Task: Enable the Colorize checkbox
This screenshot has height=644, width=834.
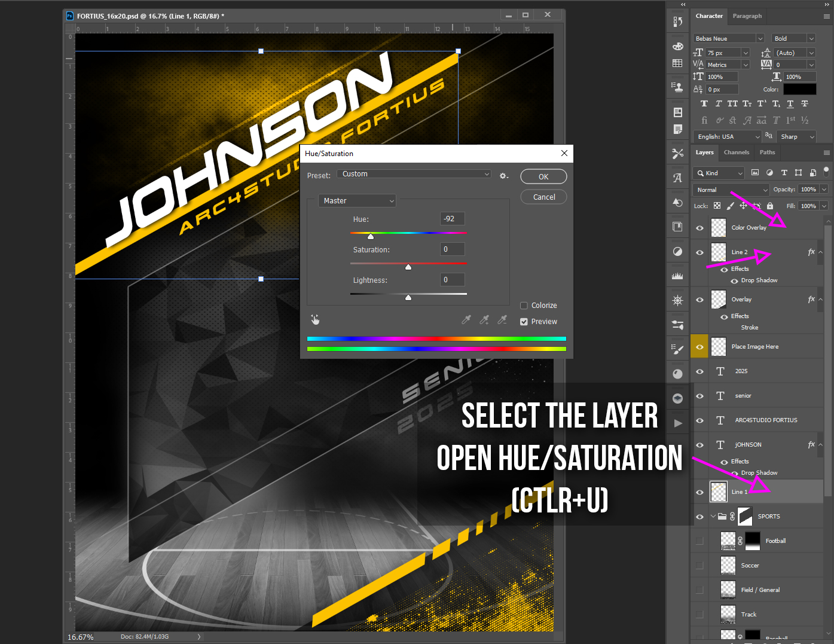Action: click(x=524, y=306)
